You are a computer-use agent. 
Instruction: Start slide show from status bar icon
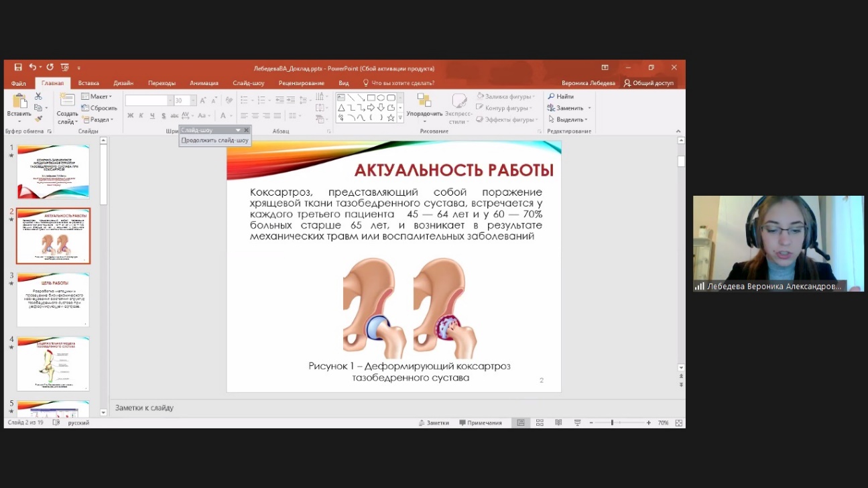point(577,423)
